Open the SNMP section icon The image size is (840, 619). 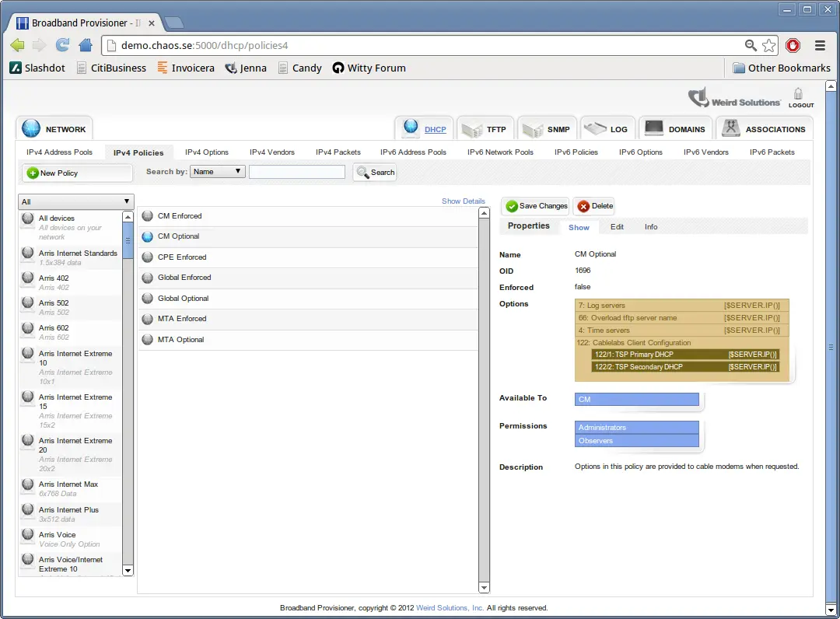tap(533, 129)
